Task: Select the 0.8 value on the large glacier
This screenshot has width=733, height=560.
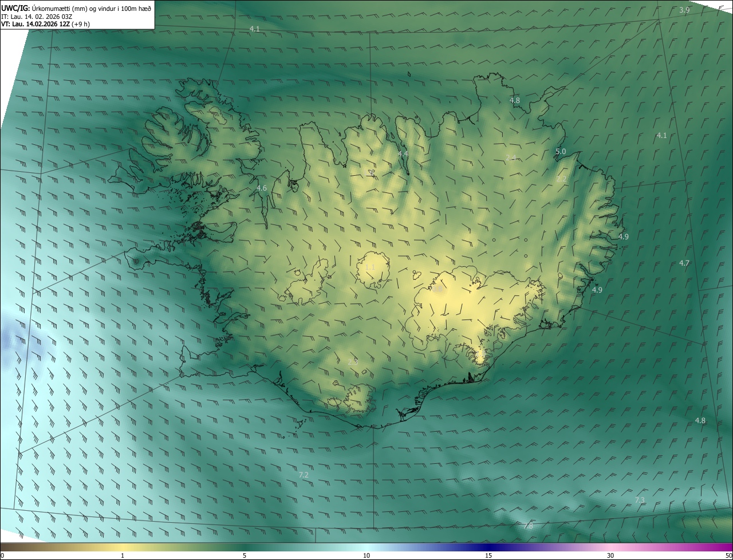Action: point(437,290)
